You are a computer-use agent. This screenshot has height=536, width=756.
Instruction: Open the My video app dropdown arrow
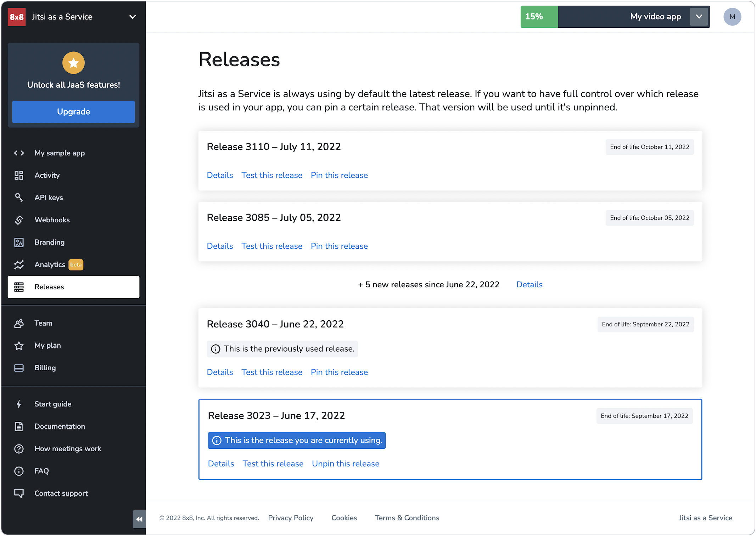click(x=699, y=17)
